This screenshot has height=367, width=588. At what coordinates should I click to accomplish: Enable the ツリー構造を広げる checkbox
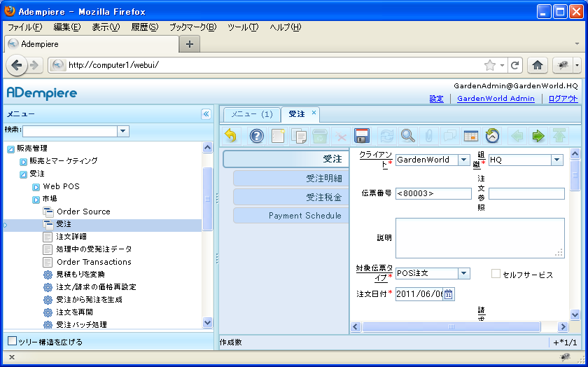(12, 340)
